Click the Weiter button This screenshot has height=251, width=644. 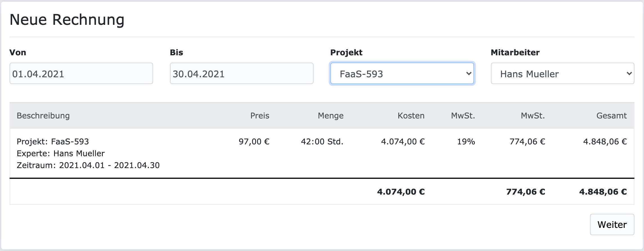click(x=611, y=224)
